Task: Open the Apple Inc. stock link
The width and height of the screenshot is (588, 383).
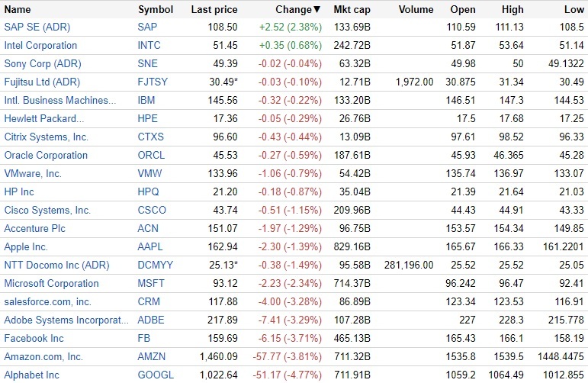Action: (26, 247)
